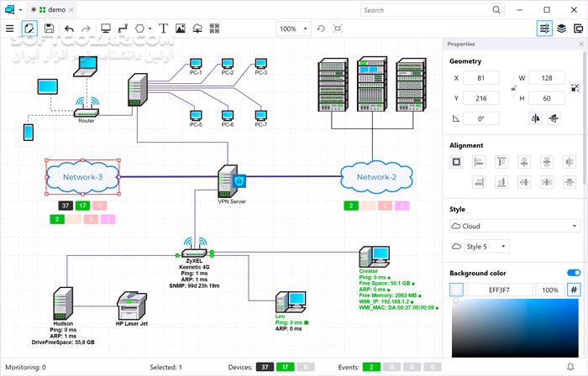
Task: Click the X geometry input field
Action: [x=481, y=78]
